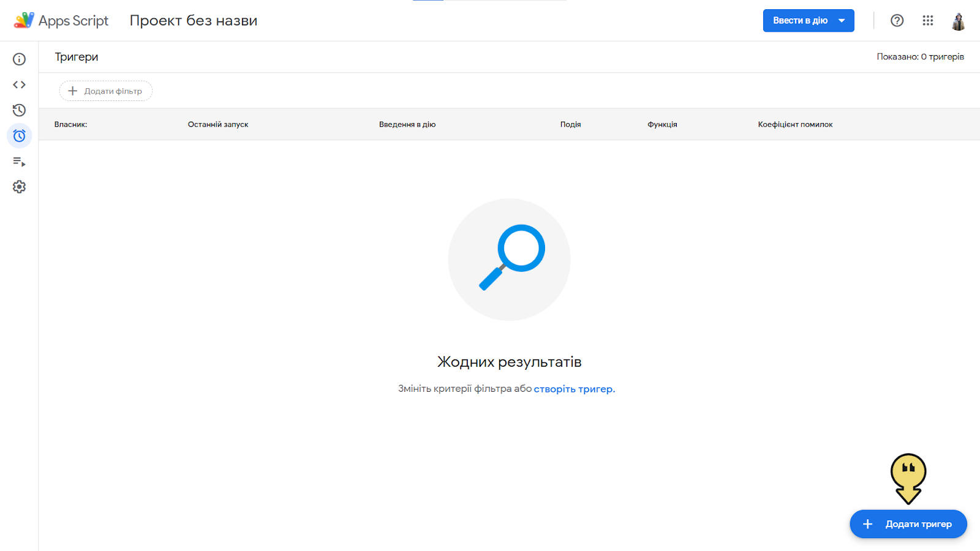Expand the Ввести в дію dropdown arrow
The image size is (980, 551).
coord(842,20)
